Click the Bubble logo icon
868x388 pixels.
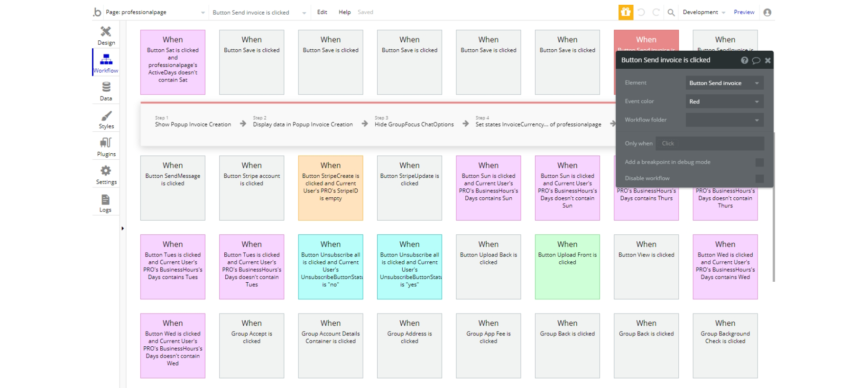point(97,12)
